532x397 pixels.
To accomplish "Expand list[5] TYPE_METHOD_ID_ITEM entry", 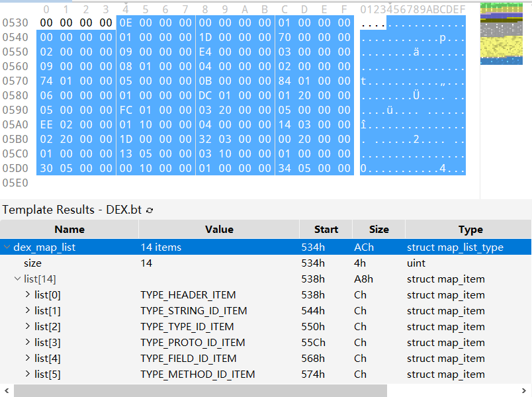I will click(28, 374).
